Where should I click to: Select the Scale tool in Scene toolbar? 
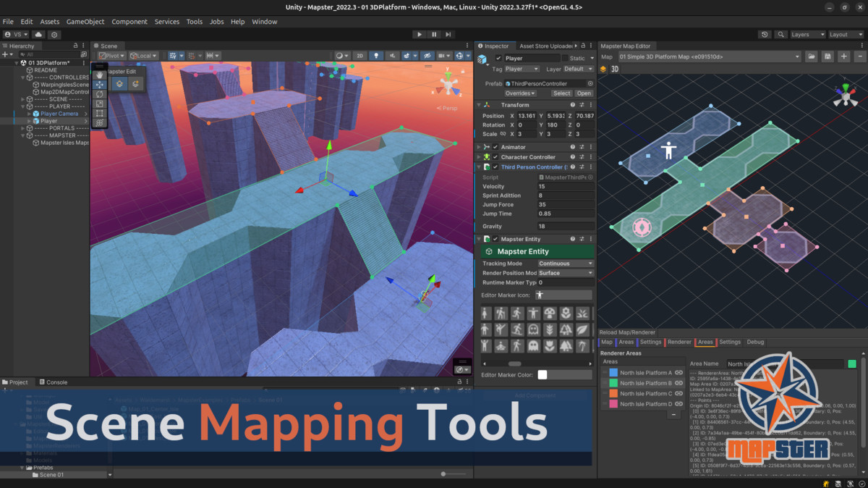(x=100, y=104)
